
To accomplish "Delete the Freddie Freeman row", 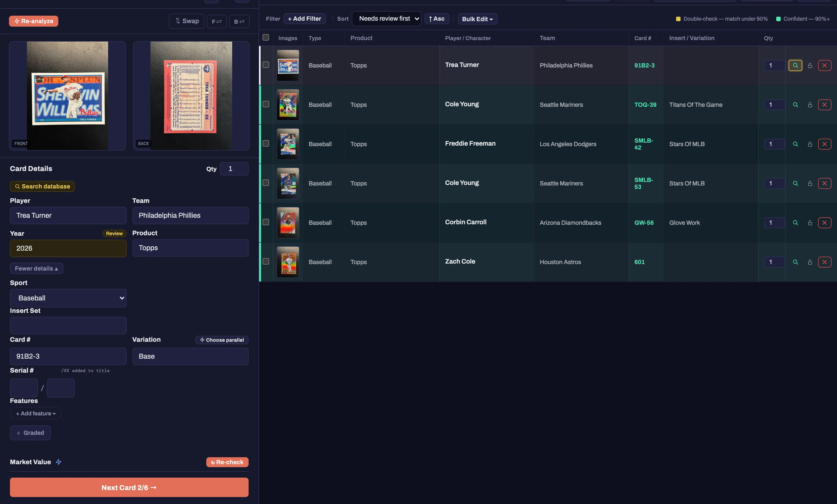I will pyautogui.click(x=825, y=144).
